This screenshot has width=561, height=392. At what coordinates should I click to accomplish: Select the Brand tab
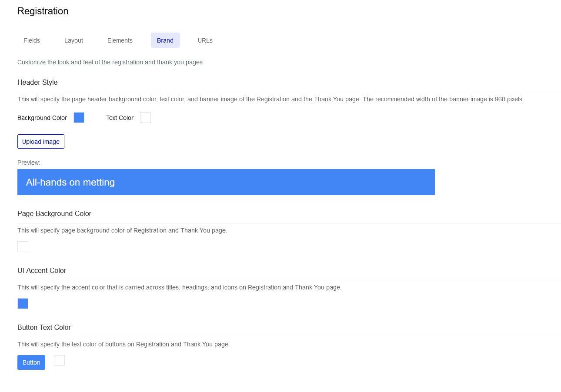(165, 40)
